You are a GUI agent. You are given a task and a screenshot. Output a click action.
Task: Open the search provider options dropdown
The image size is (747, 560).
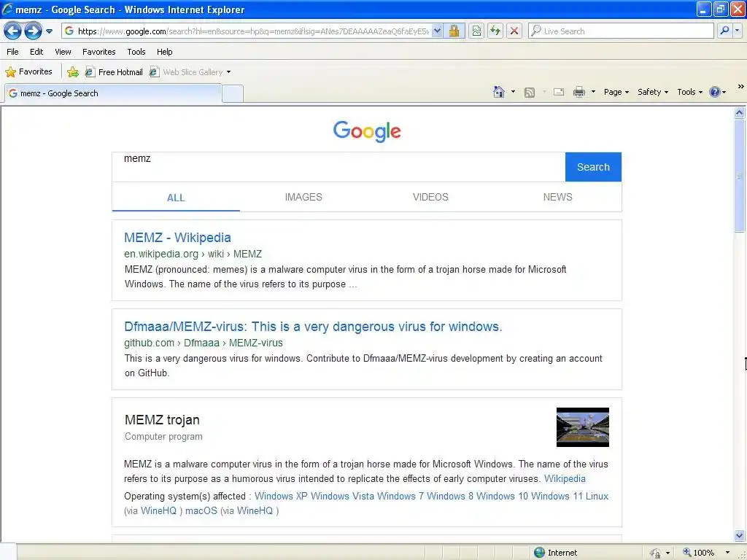pyautogui.click(x=738, y=31)
